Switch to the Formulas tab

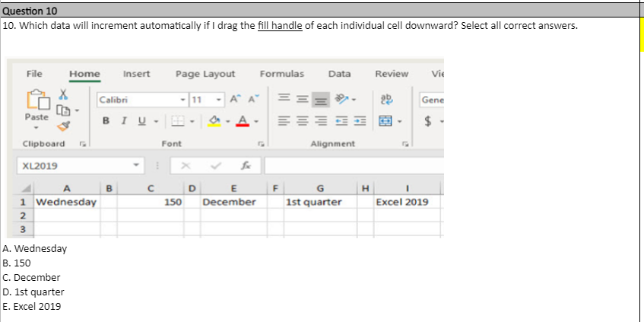click(x=282, y=74)
